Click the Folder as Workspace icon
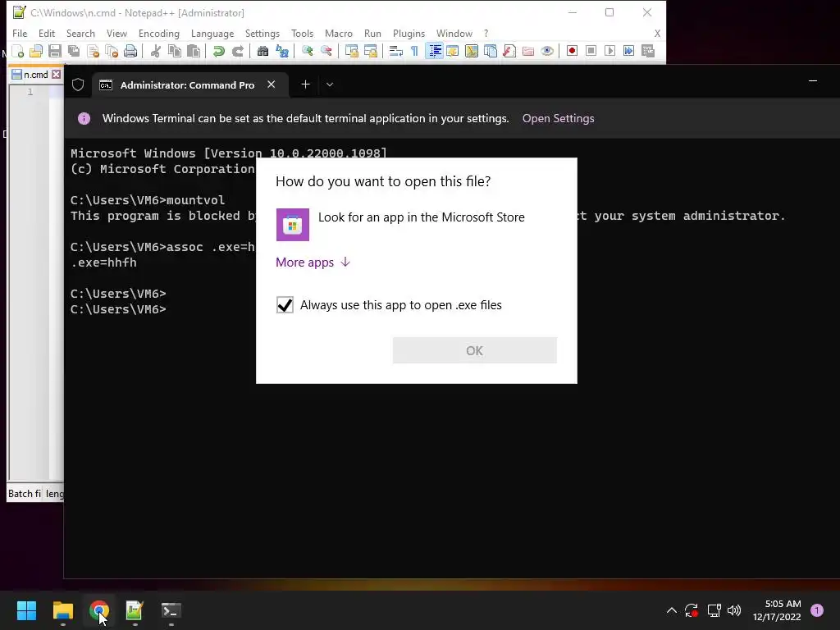The image size is (840, 630). [x=527, y=51]
